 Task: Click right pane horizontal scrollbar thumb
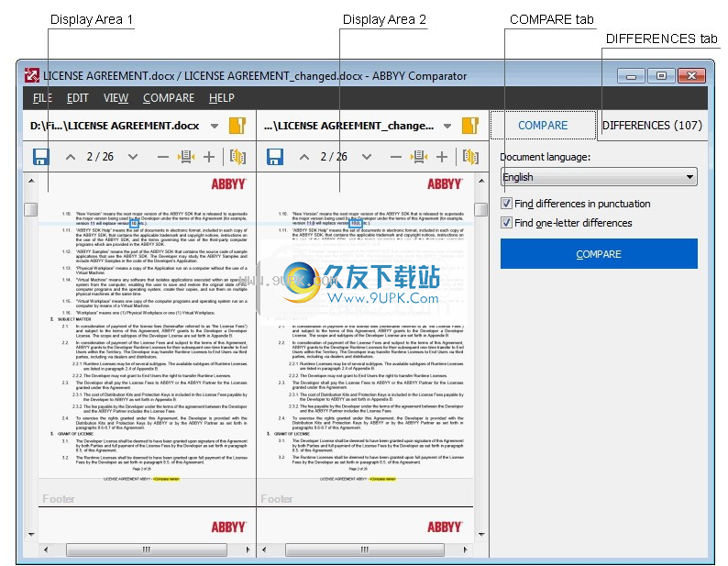365,549
